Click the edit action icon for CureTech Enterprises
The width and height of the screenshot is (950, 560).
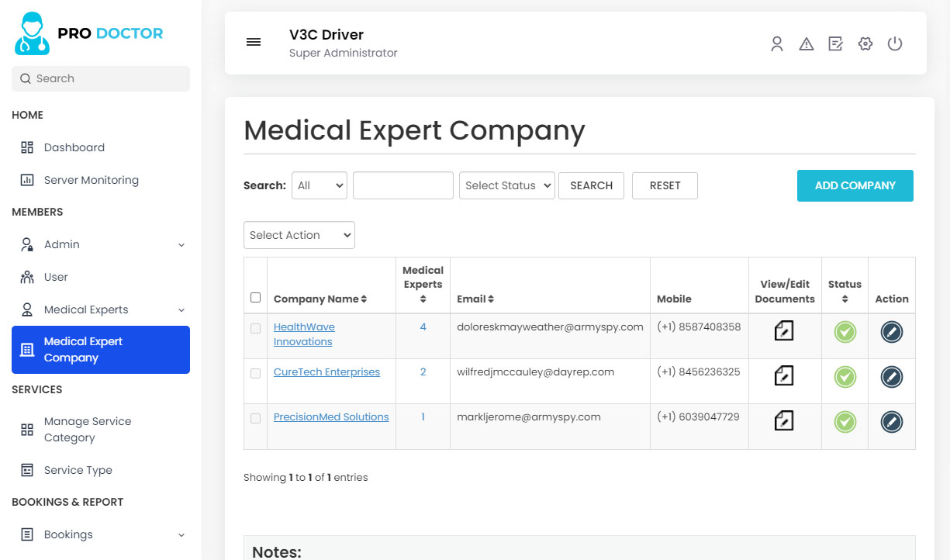click(x=891, y=377)
